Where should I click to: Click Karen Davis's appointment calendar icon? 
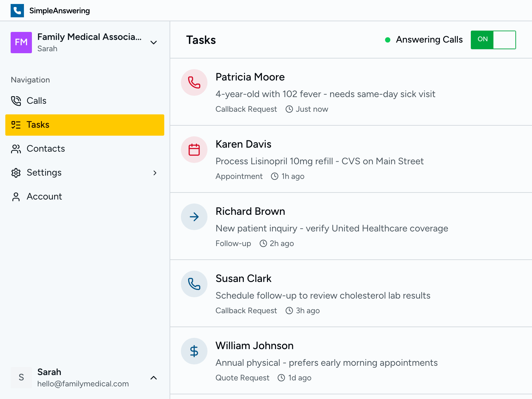coord(194,150)
